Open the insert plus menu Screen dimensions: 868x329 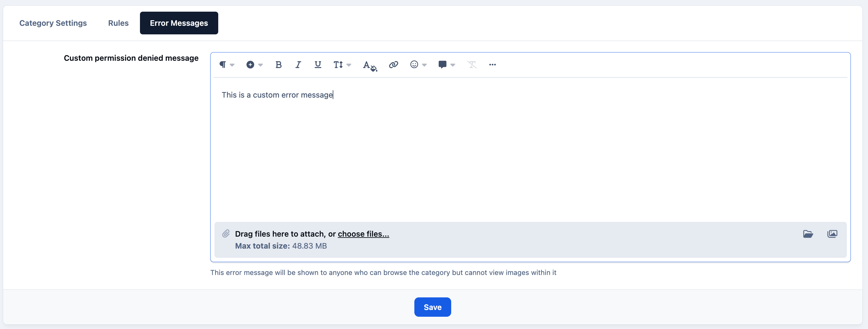pyautogui.click(x=250, y=64)
